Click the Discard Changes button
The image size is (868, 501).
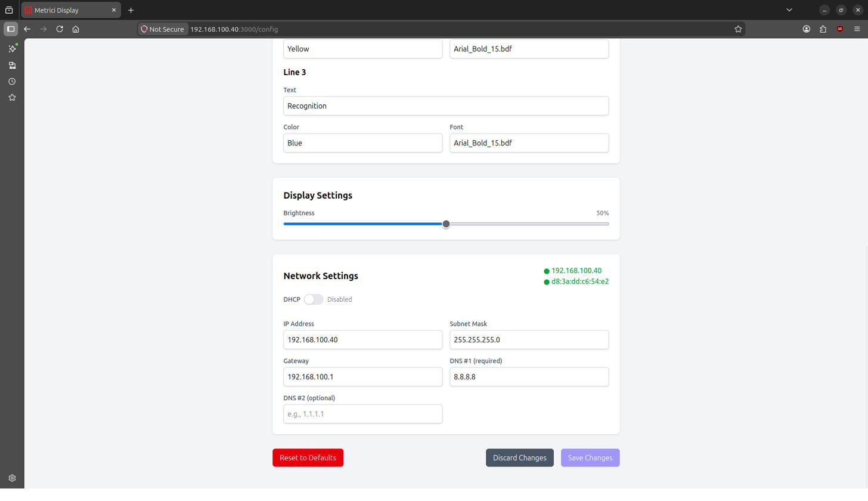click(519, 458)
